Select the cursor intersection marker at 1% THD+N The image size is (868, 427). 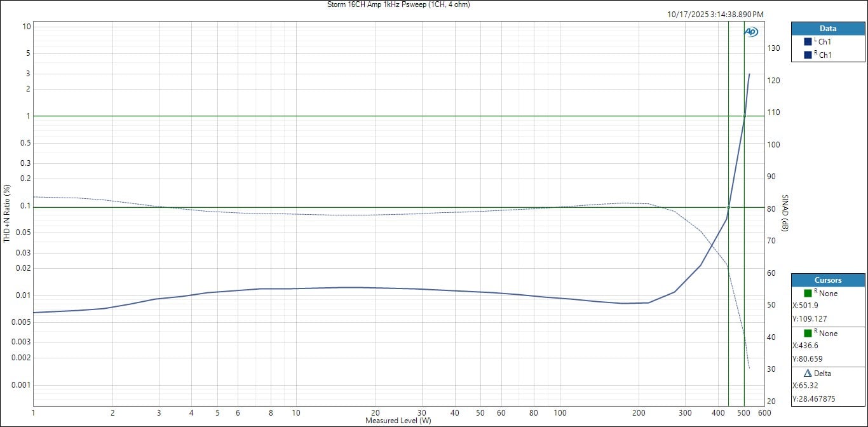tap(744, 116)
